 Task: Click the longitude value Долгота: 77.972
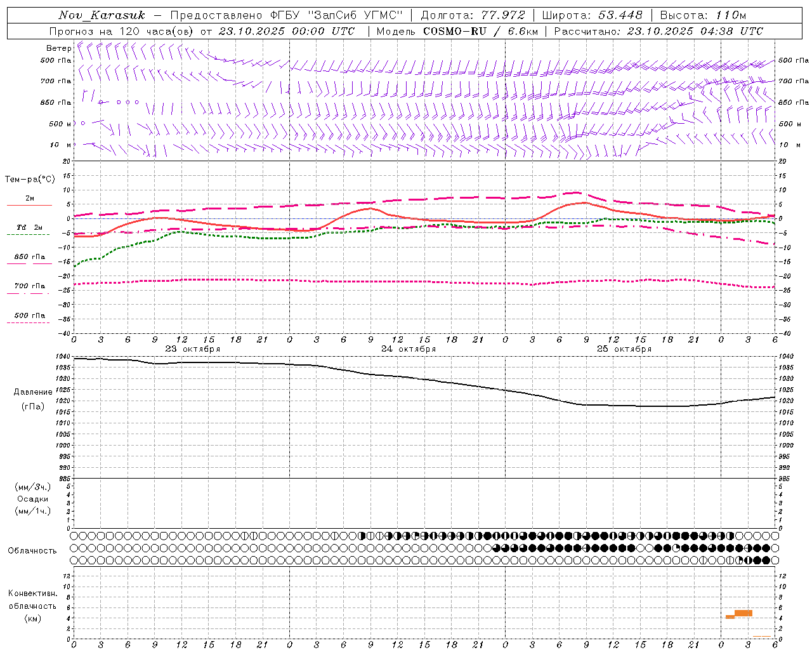(x=473, y=15)
